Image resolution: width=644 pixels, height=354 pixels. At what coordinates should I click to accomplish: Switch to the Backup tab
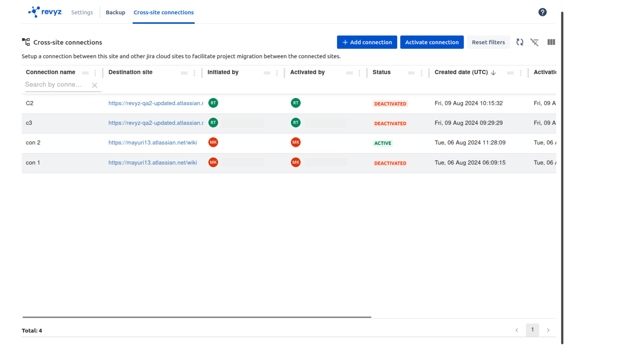point(115,12)
